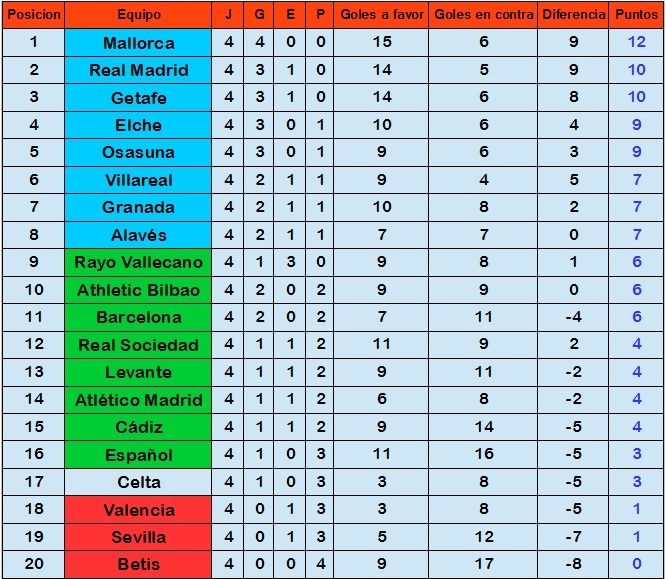This screenshot has width=666, height=579.
Task: Select the Celta team cell
Action: tap(138, 482)
